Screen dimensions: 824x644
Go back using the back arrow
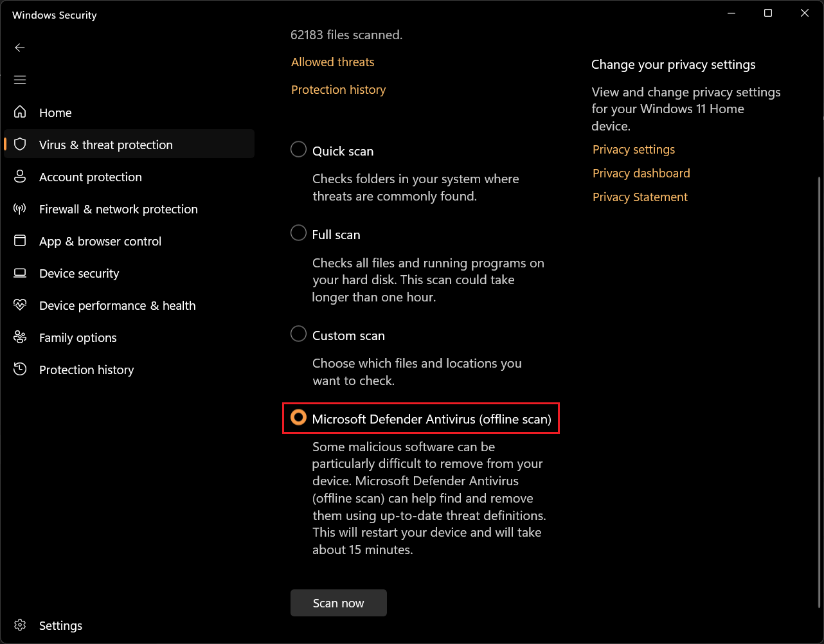tap(20, 48)
